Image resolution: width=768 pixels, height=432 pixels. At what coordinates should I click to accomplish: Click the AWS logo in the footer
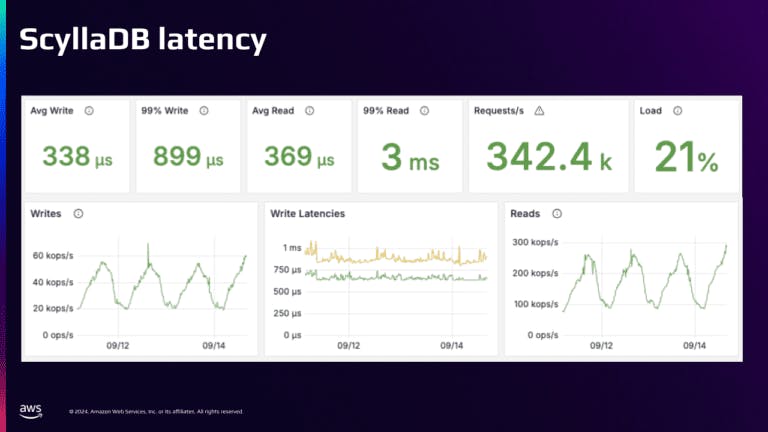pyautogui.click(x=29, y=410)
